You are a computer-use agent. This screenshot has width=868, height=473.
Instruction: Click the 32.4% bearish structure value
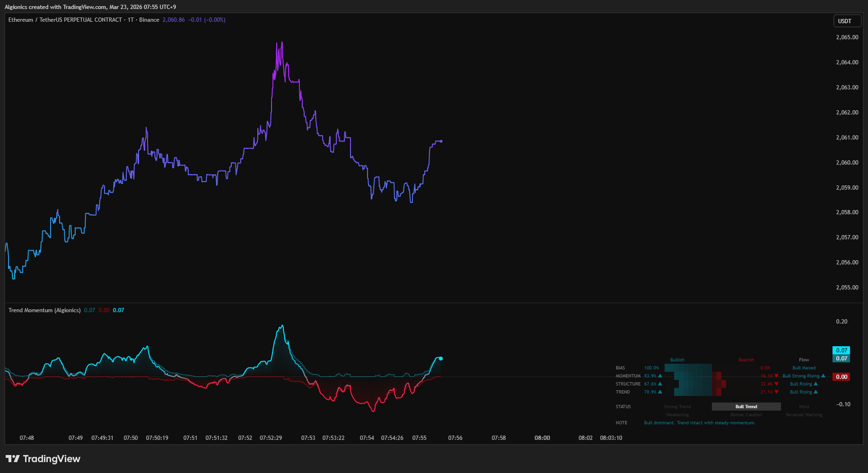(766, 384)
